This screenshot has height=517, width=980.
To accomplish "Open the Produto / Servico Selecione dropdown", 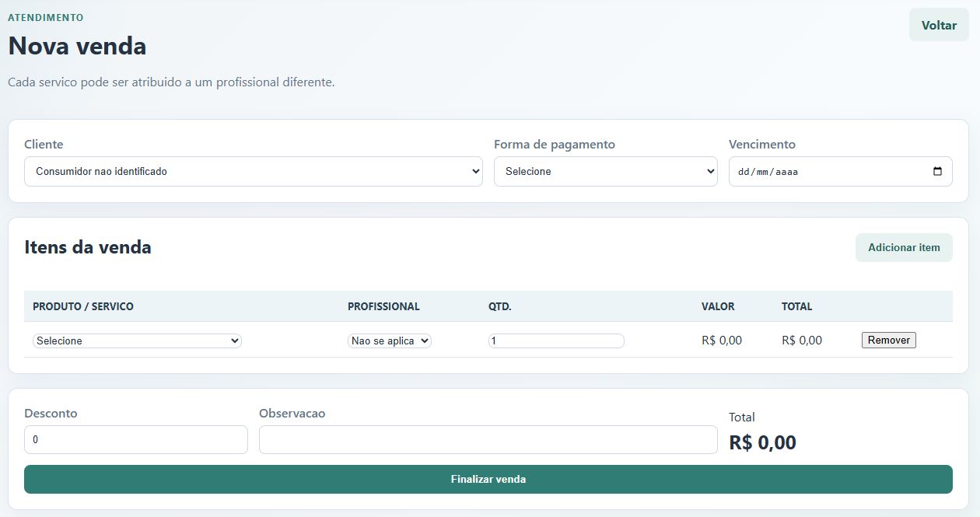I will coord(138,341).
